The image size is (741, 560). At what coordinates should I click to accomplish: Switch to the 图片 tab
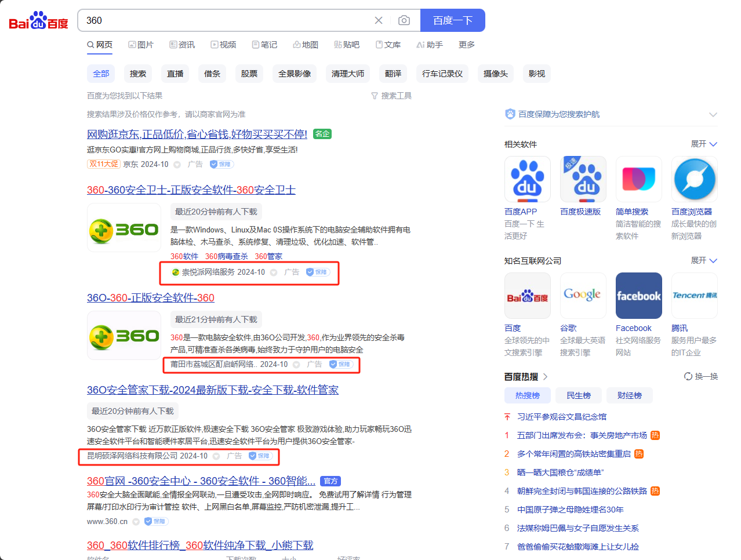(x=141, y=45)
